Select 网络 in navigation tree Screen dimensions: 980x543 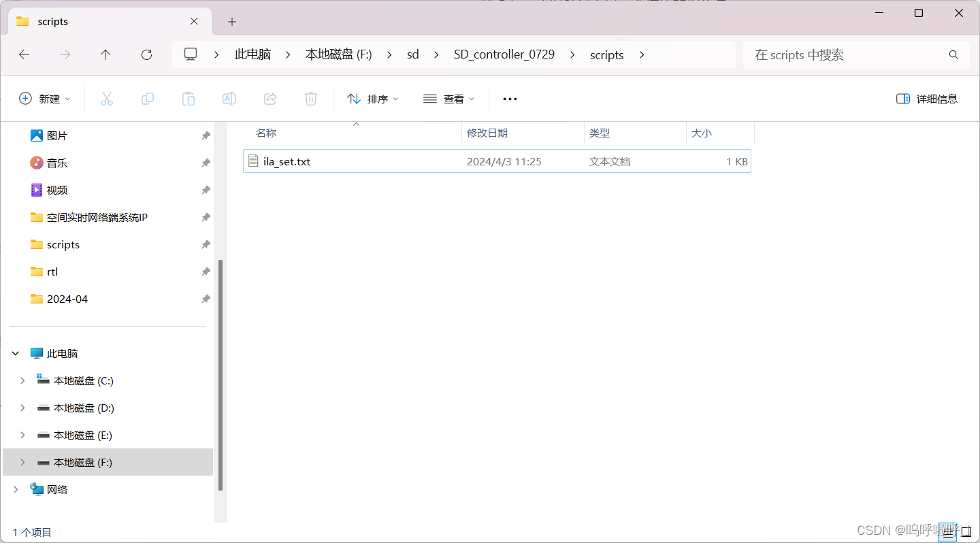click(x=57, y=490)
